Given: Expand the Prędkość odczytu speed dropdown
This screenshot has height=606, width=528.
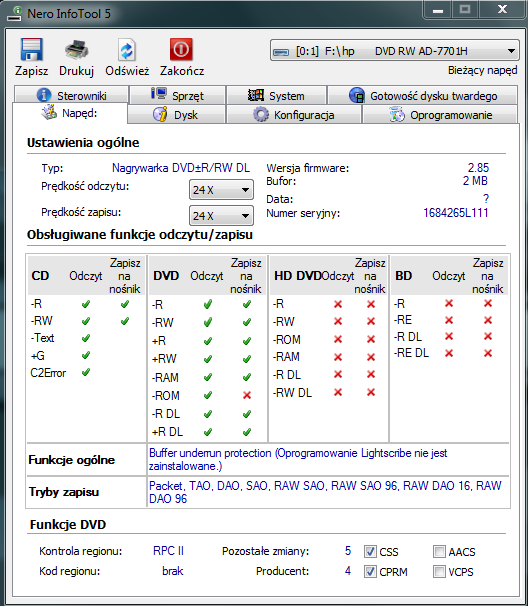Looking at the screenshot, I should 221,190.
